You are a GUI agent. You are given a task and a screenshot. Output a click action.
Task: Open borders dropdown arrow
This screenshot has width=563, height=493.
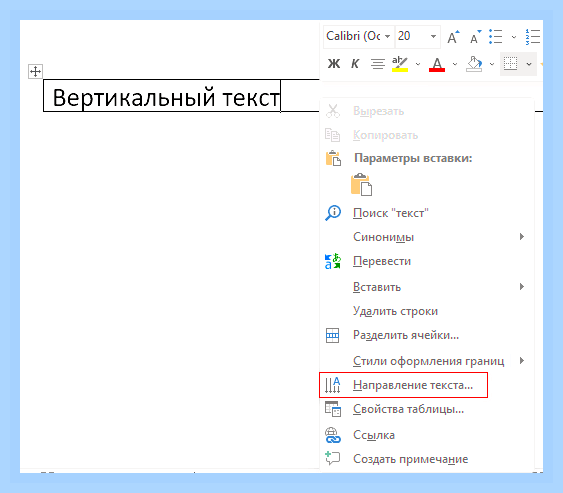pyautogui.click(x=529, y=64)
